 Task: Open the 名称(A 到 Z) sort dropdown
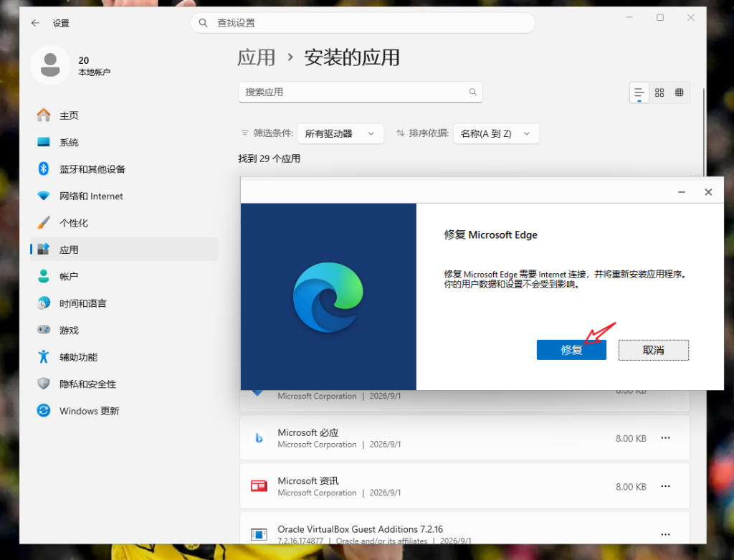tap(496, 133)
